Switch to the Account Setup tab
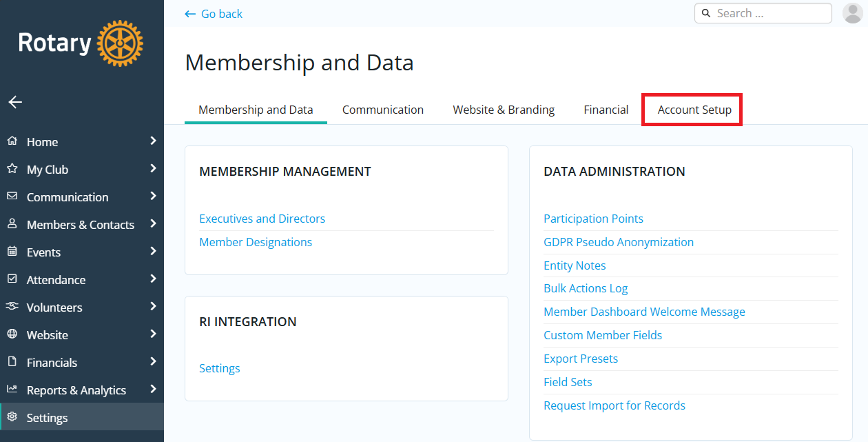Screen dimensions: 868x442 point(694,110)
